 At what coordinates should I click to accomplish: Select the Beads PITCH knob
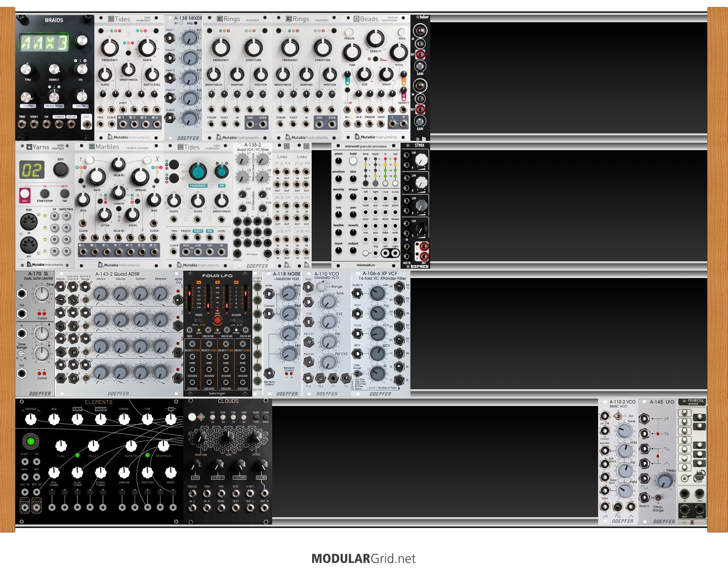pos(399,52)
